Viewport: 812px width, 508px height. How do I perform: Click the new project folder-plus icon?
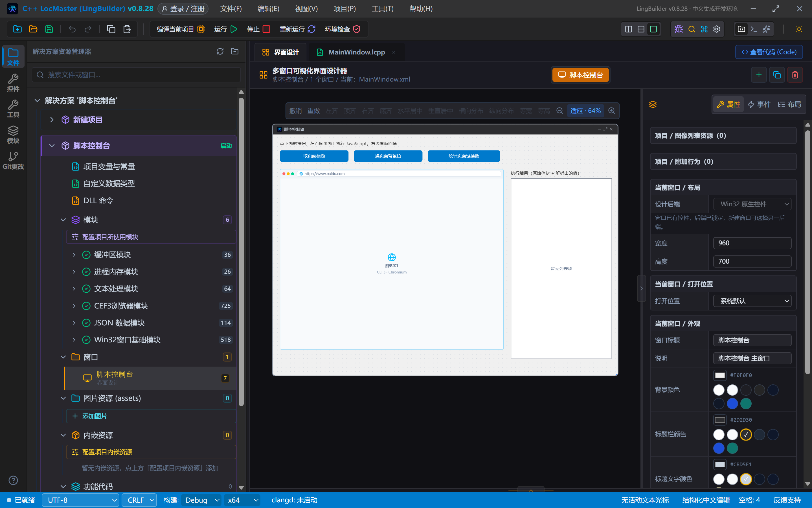click(x=17, y=29)
